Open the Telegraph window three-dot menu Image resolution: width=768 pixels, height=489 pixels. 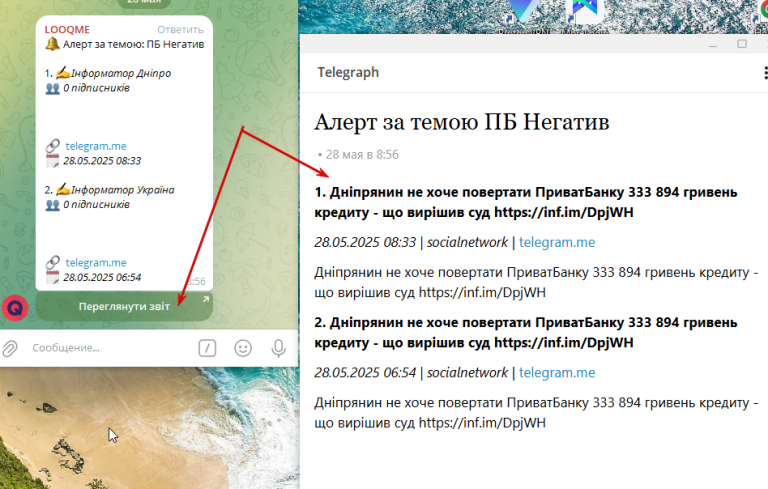point(765,73)
